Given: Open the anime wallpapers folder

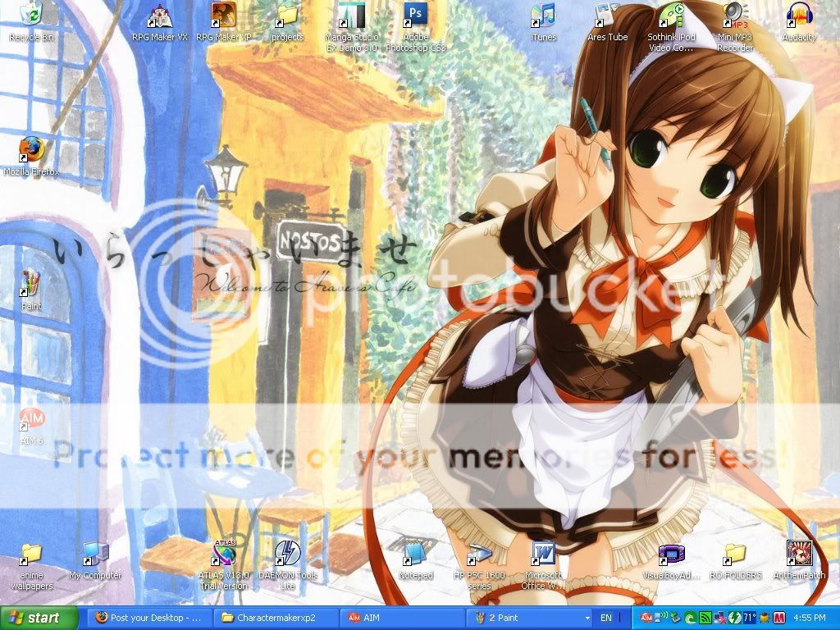Looking at the screenshot, I should (x=31, y=555).
